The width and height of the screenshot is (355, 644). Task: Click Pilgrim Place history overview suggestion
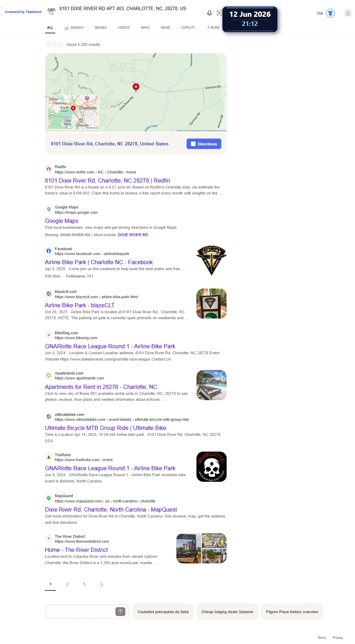[x=292, y=612]
